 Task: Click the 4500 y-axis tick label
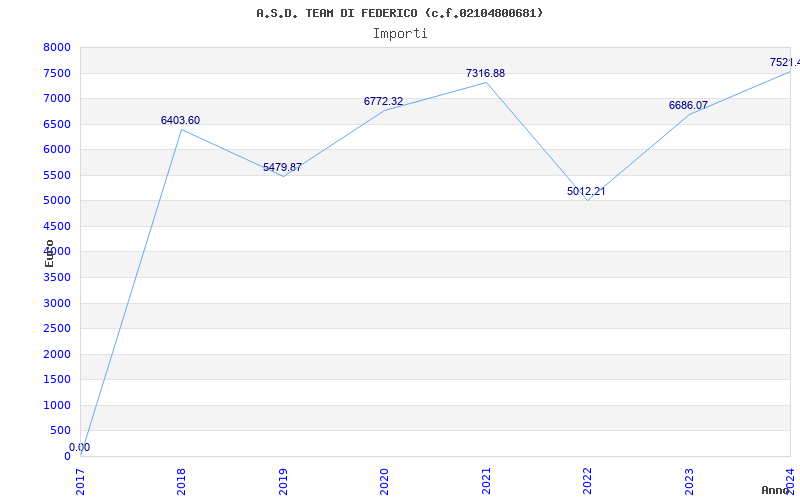(57, 227)
